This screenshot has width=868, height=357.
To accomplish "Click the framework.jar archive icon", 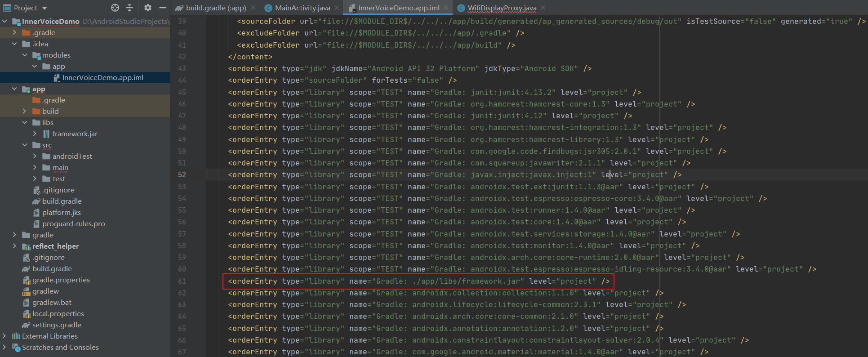I will pyautogui.click(x=46, y=134).
